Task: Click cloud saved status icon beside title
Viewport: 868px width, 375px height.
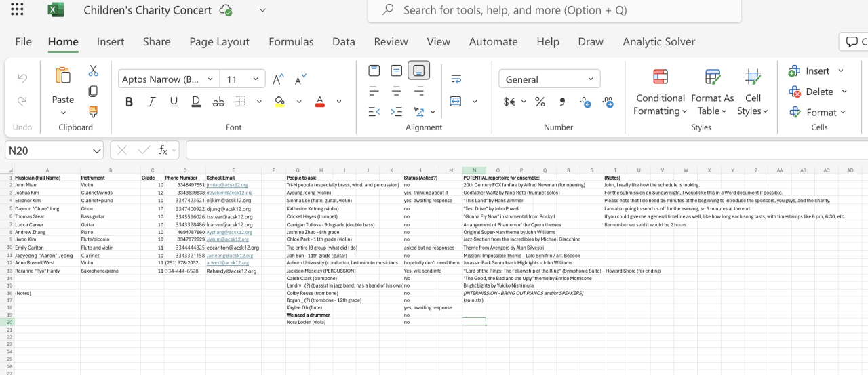Action: coord(227,11)
